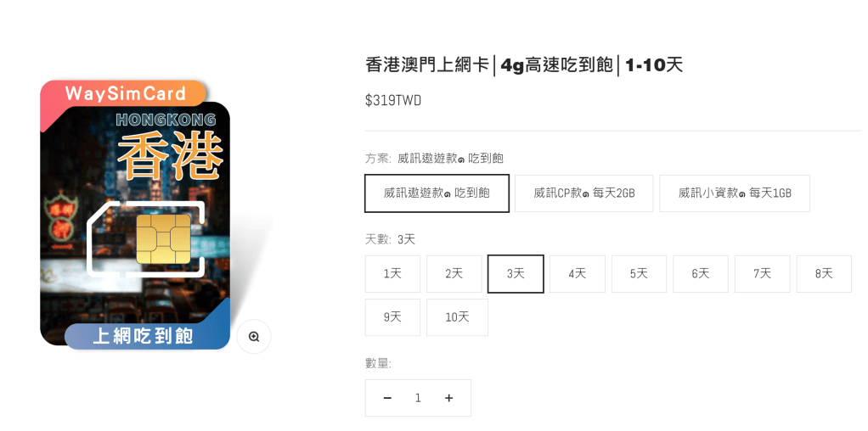The width and height of the screenshot is (868, 431).
Task: Select the 9天 option
Action: click(x=392, y=317)
